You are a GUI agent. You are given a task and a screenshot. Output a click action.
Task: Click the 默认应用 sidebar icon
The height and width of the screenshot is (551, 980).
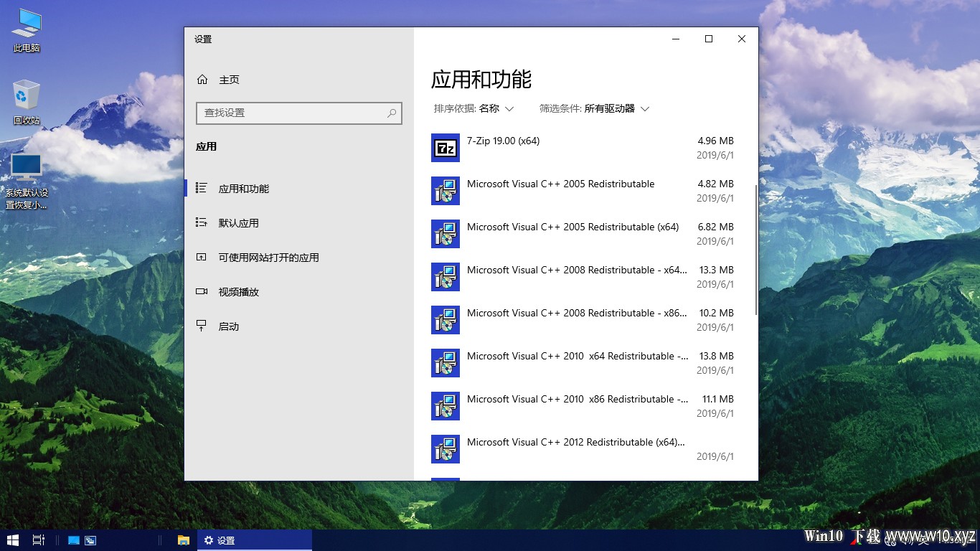click(x=202, y=222)
